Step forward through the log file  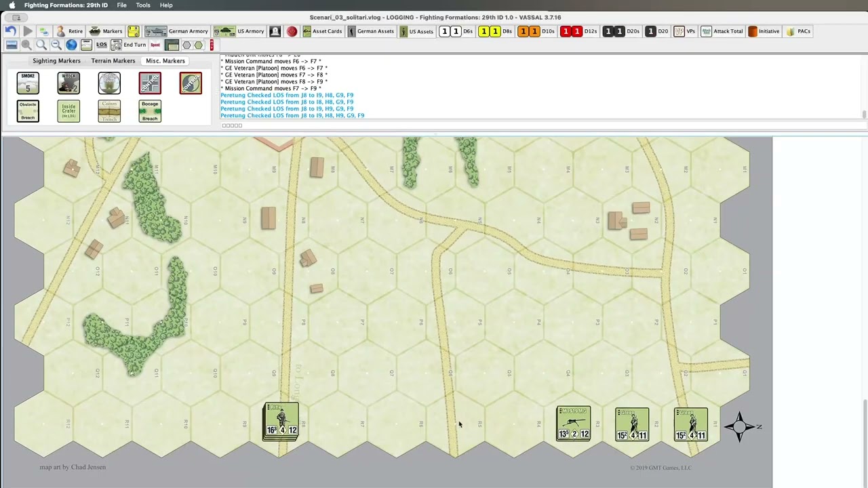pos(28,31)
